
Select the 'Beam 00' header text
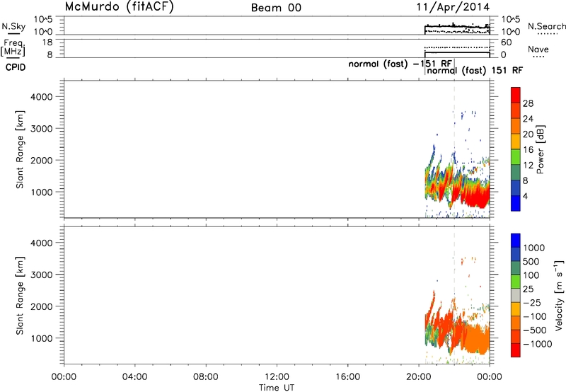click(x=276, y=8)
